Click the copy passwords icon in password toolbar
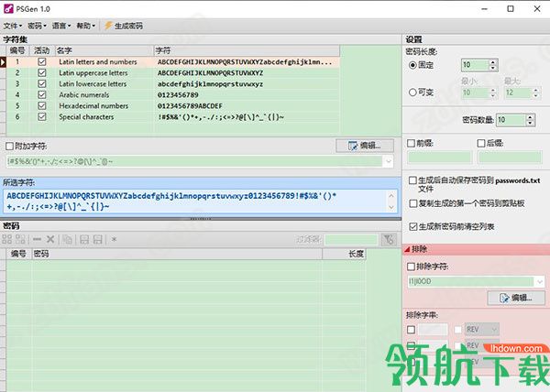Screen dimensions: 550x392 (67, 240)
